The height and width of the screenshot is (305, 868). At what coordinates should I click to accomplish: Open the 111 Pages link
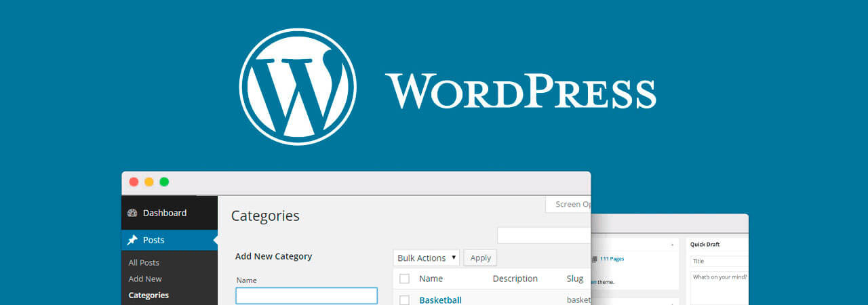pyautogui.click(x=612, y=259)
